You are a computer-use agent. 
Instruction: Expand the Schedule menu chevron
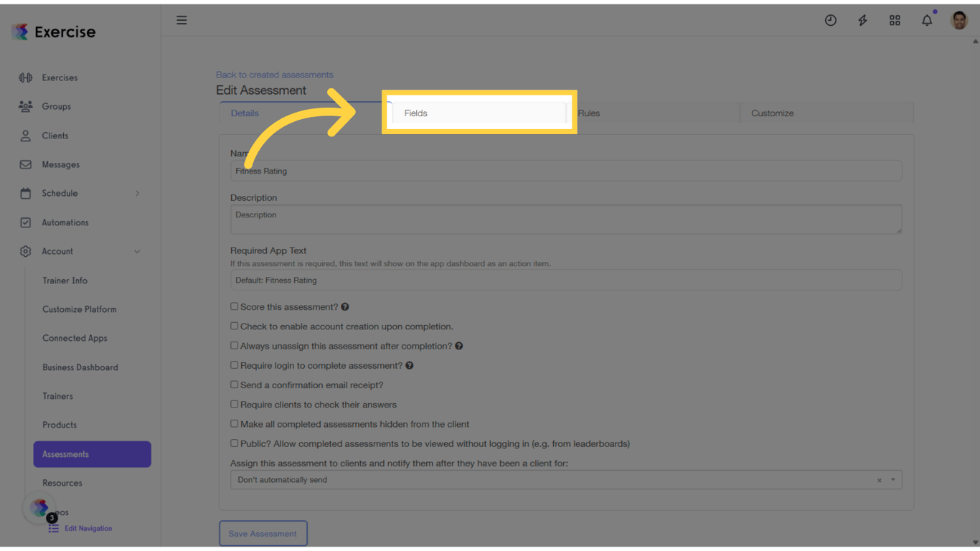pos(138,193)
